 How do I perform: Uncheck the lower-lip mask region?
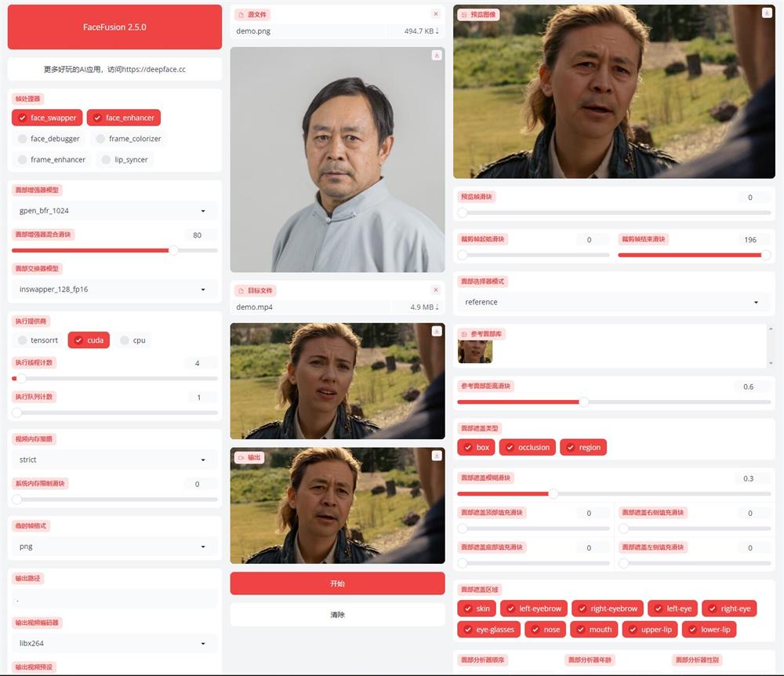(709, 630)
